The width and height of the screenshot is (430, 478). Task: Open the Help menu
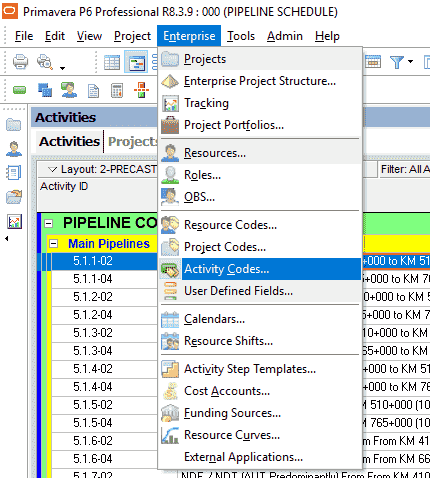tap(327, 36)
